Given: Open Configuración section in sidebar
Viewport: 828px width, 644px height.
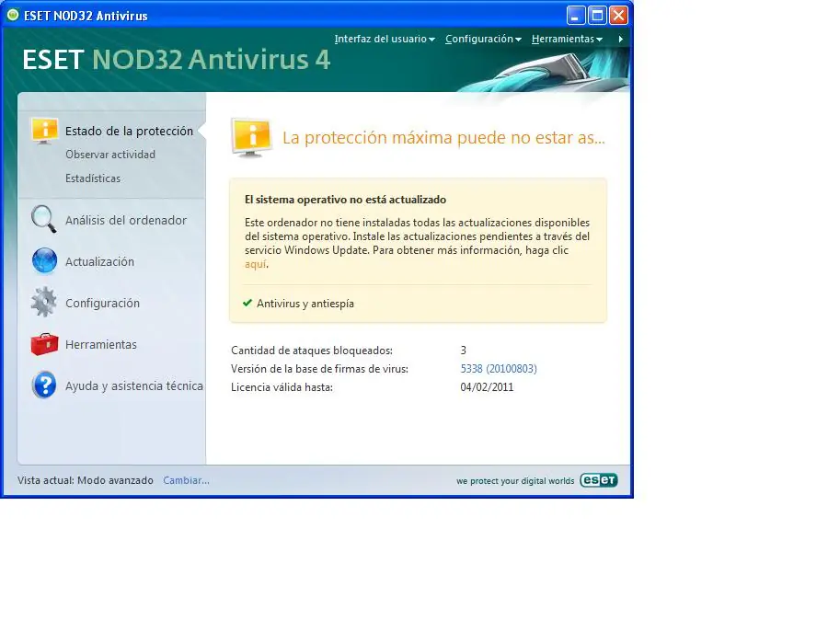Looking at the screenshot, I should [x=102, y=303].
